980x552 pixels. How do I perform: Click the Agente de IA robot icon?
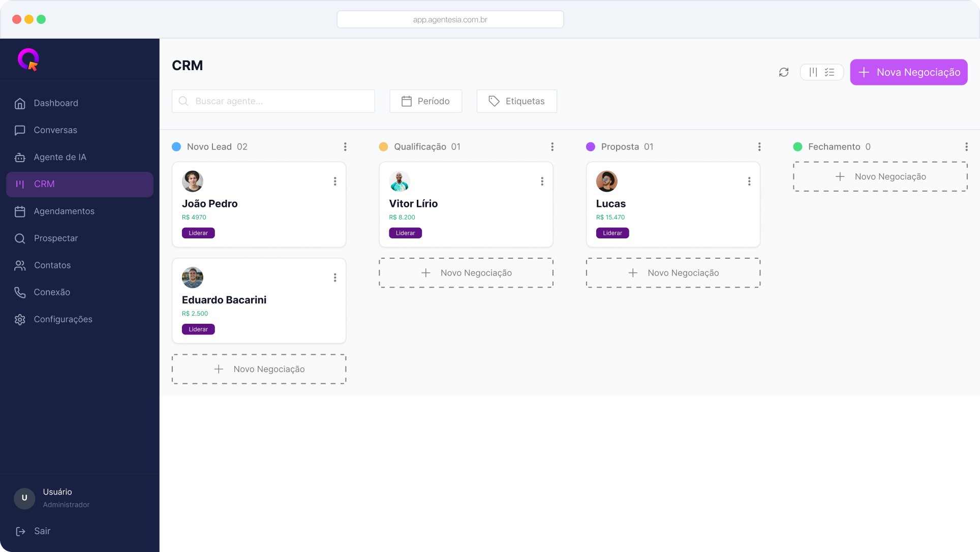coord(20,158)
